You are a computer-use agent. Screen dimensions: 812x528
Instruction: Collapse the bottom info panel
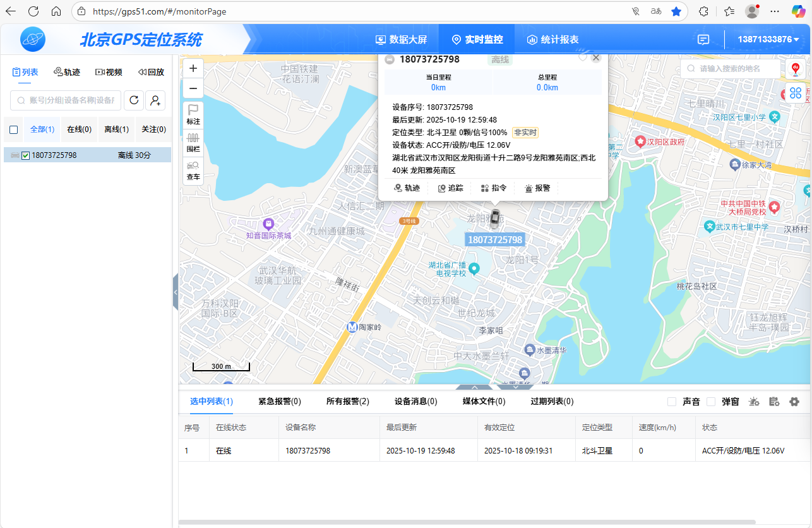click(474, 386)
